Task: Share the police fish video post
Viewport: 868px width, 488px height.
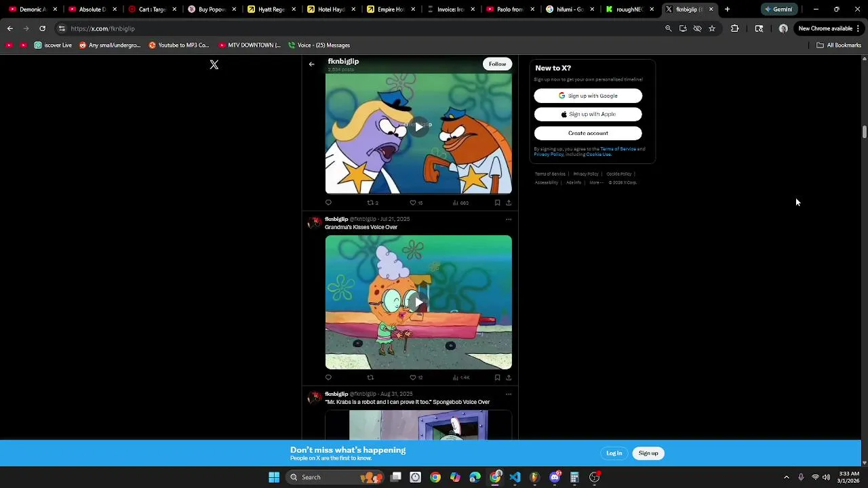Action: 509,203
